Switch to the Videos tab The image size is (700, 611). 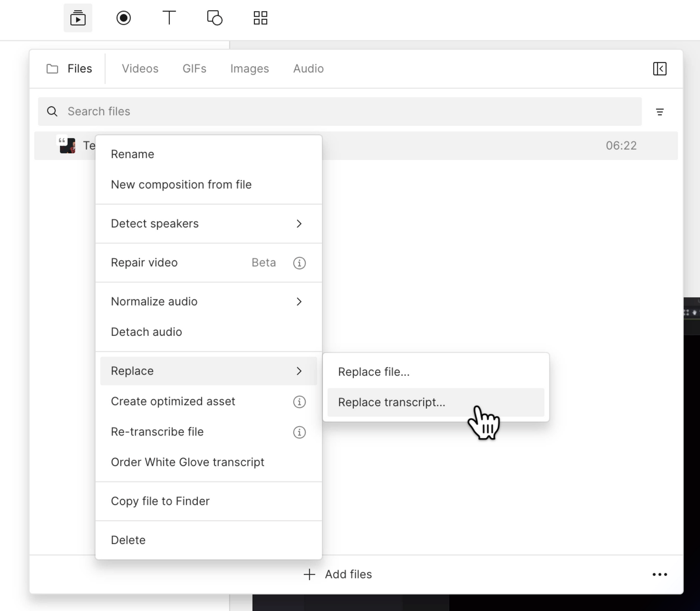tap(140, 69)
